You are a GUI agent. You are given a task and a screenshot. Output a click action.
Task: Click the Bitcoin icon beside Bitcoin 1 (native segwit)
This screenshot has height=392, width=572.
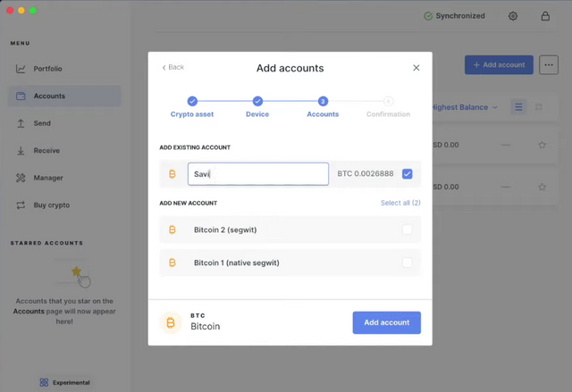pos(172,263)
